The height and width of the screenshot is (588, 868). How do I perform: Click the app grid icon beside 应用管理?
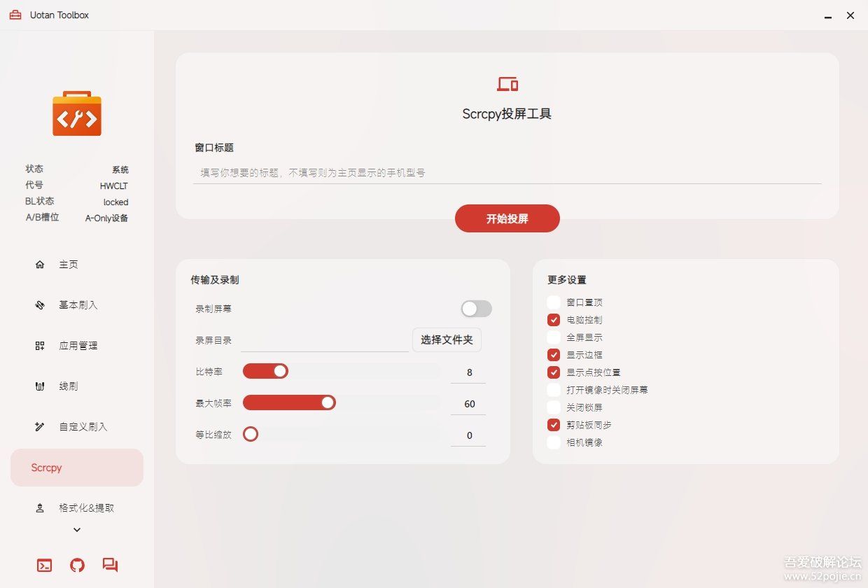pos(40,346)
